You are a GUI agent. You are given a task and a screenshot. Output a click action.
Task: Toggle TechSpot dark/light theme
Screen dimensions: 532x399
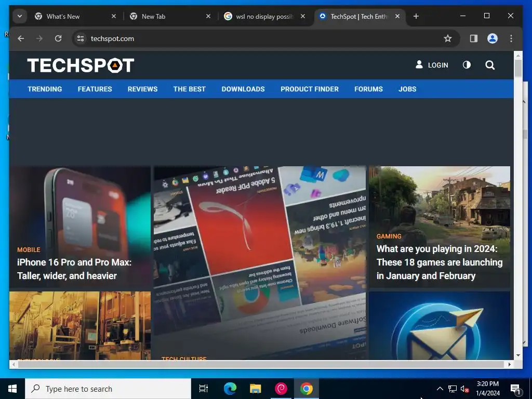pos(467,65)
